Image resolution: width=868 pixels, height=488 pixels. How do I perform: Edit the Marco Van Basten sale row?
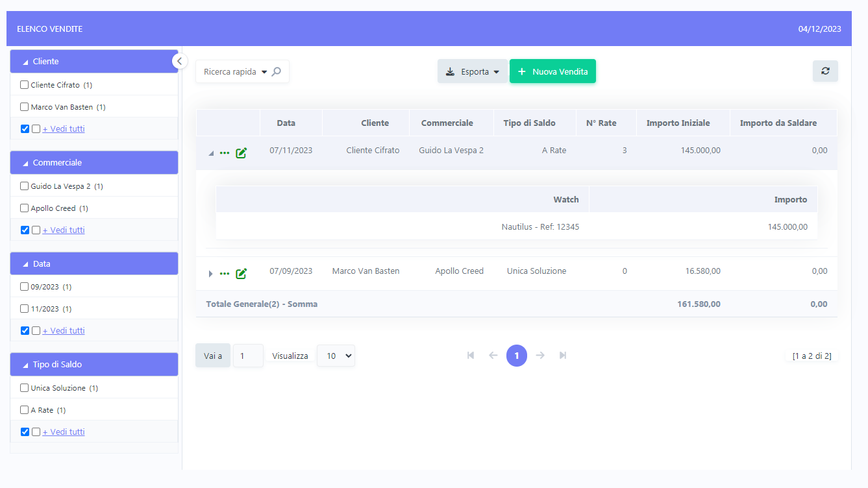pyautogui.click(x=241, y=274)
